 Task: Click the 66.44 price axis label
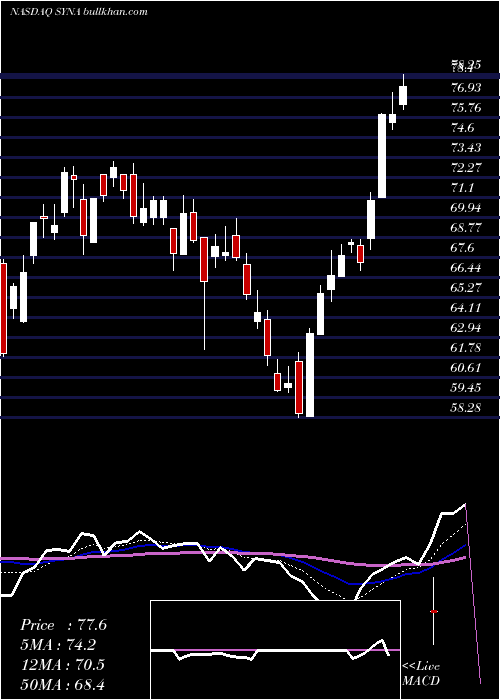coord(466,268)
